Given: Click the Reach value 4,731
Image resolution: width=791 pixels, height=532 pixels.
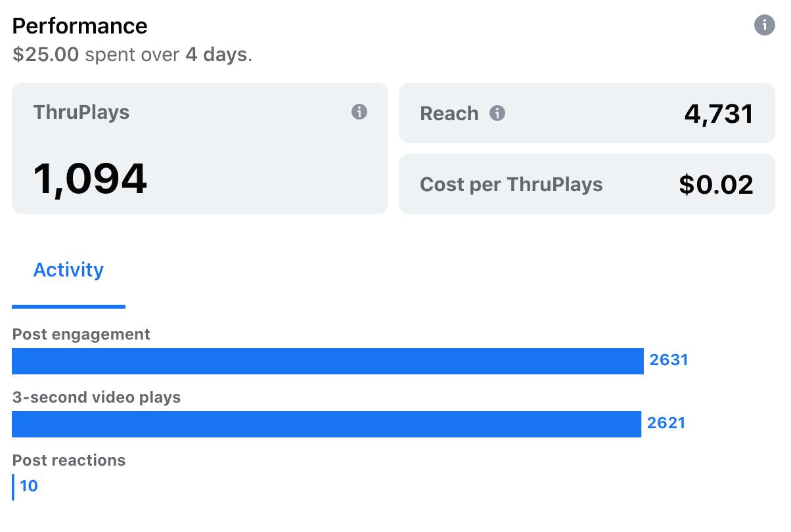Looking at the screenshot, I should coord(719,114).
